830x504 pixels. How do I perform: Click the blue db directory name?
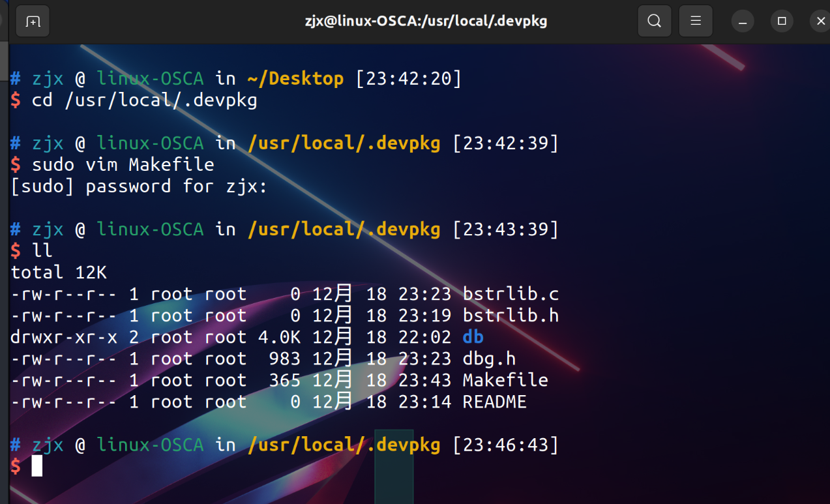coord(473,337)
